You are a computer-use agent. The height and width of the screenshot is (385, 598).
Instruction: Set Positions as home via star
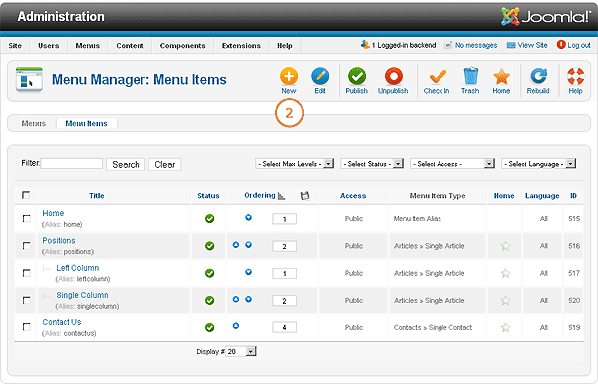[505, 246]
